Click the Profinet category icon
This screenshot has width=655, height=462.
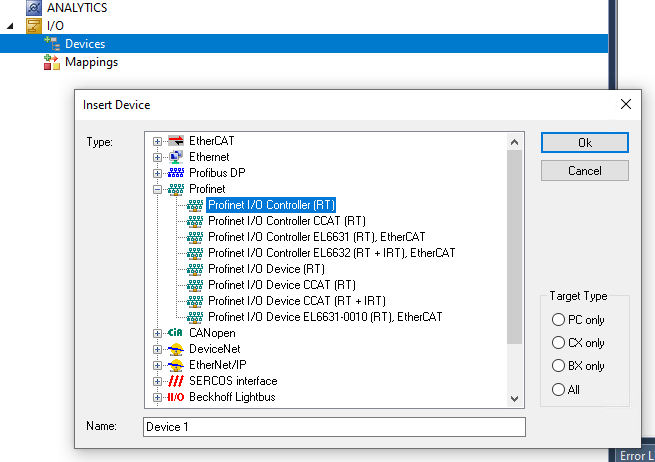[x=176, y=189]
